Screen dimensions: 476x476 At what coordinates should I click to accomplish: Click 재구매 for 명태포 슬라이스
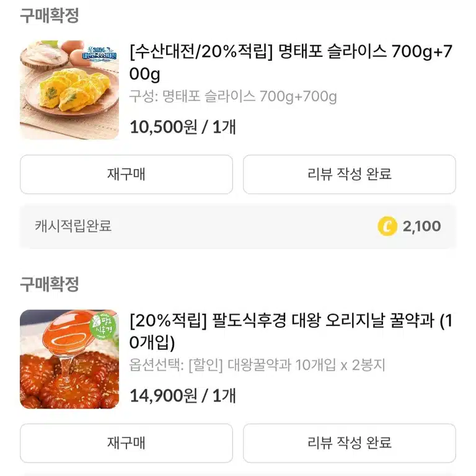[126, 175]
